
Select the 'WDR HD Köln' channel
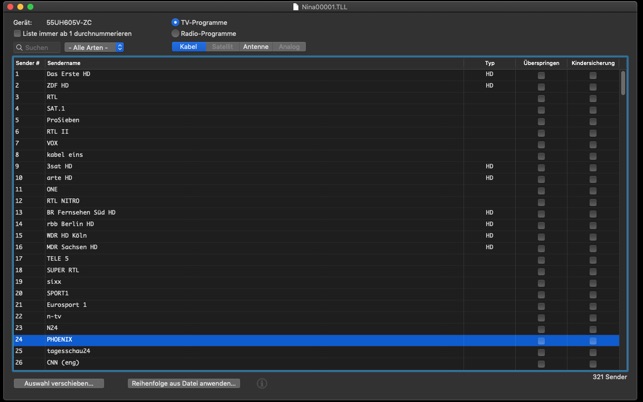pyautogui.click(x=316, y=235)
